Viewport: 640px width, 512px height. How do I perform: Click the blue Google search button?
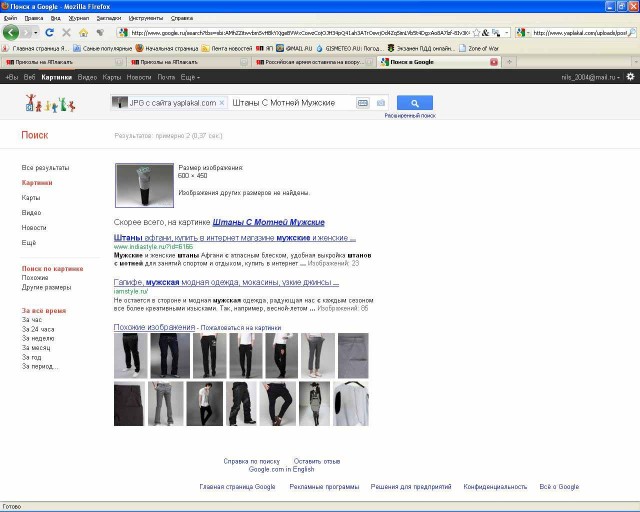pos(415,103)
